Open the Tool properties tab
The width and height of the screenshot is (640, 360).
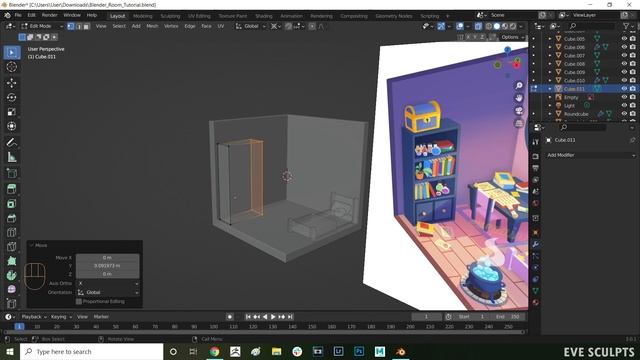[x=536, y=141]
